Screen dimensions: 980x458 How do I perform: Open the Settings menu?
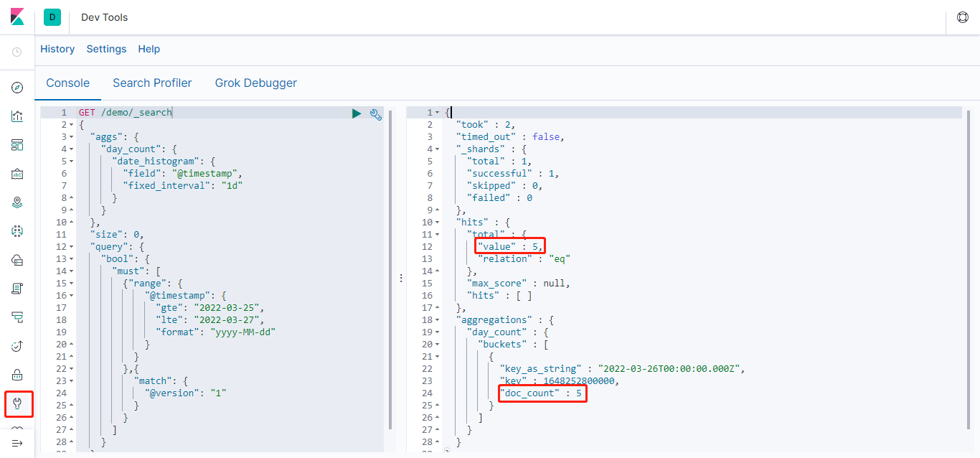point(106,49)
